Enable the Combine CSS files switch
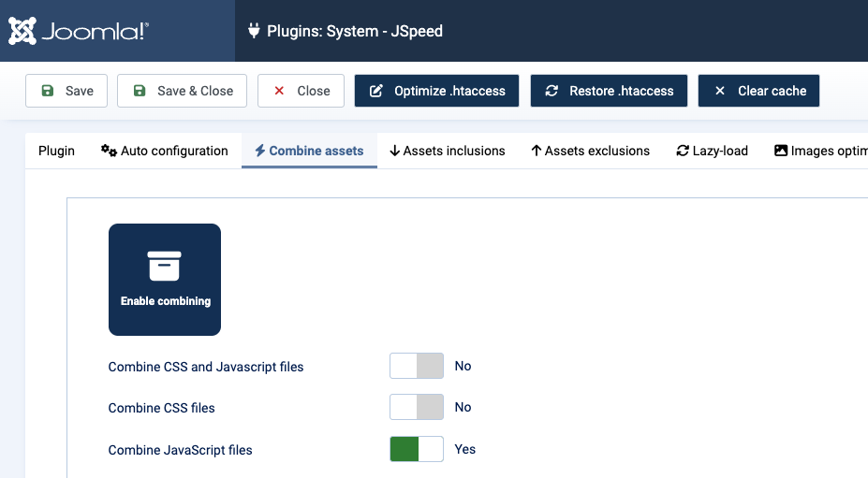This screenshot has width=868, height=478. tap(417, 407)
